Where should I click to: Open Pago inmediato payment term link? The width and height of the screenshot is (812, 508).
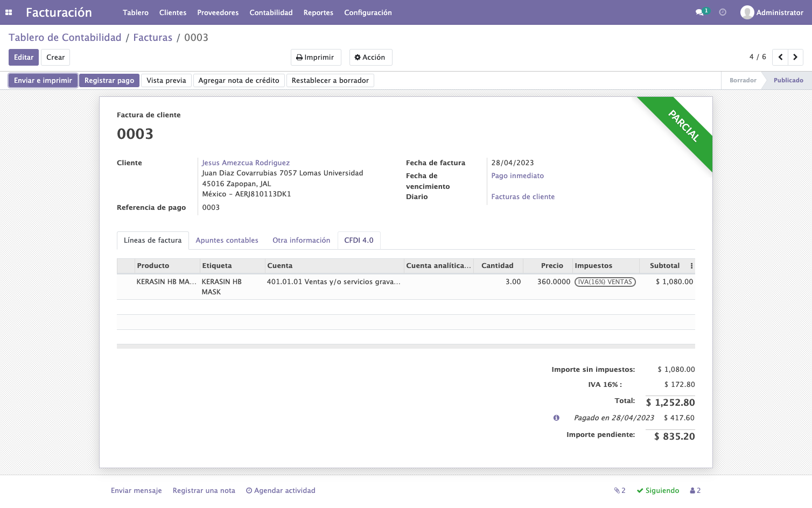517,175
